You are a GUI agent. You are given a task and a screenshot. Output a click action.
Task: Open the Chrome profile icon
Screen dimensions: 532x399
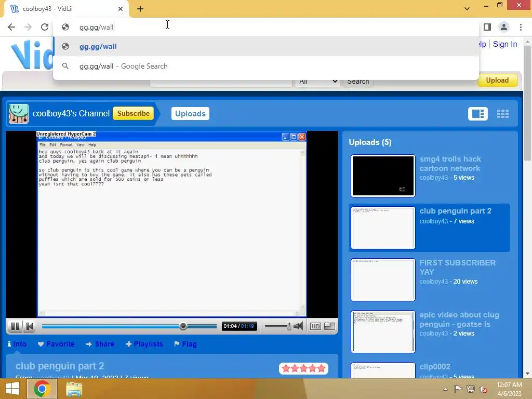504,27
